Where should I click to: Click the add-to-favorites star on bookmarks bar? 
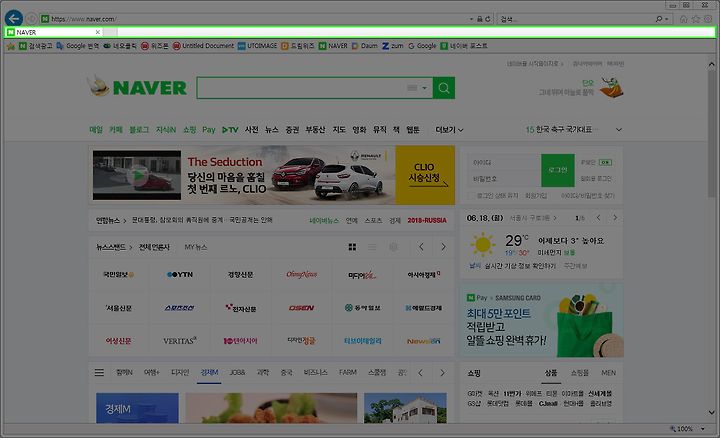click(11, 46)
